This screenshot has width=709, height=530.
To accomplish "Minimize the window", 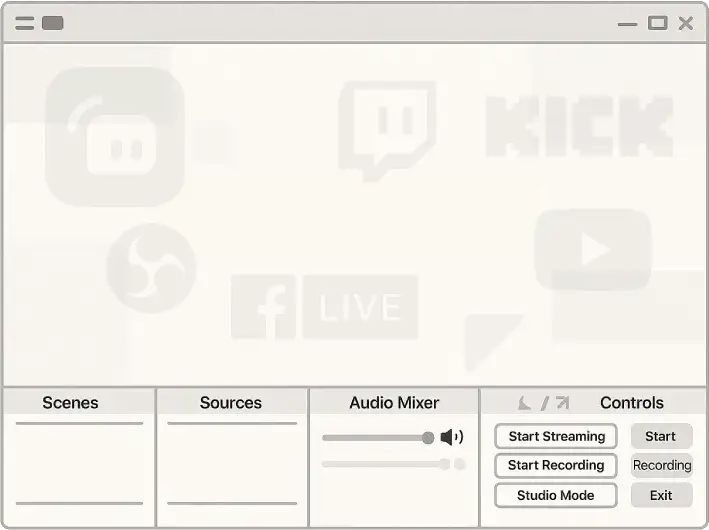I will pos(628,24).
